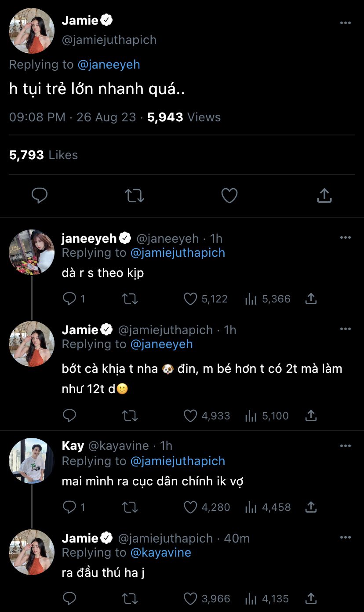Like Kay's reply with 4,280 likes
This screenshot has width=364, height=612.
[x=190, y=507]
